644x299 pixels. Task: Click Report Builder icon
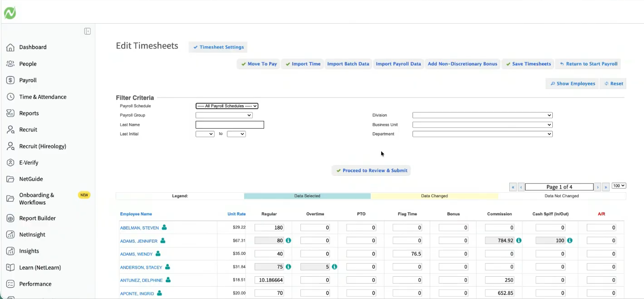pos(10,218)
